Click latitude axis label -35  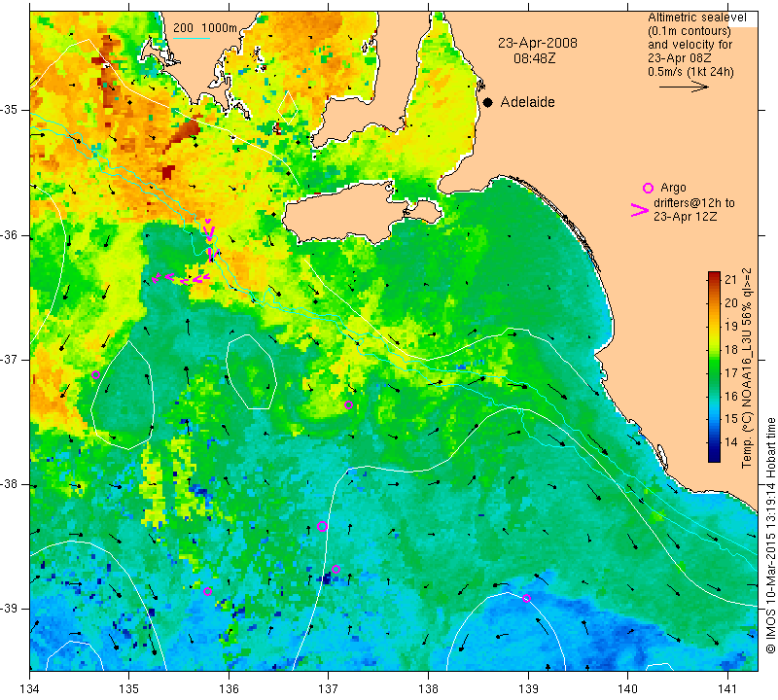tap(10, 110)
